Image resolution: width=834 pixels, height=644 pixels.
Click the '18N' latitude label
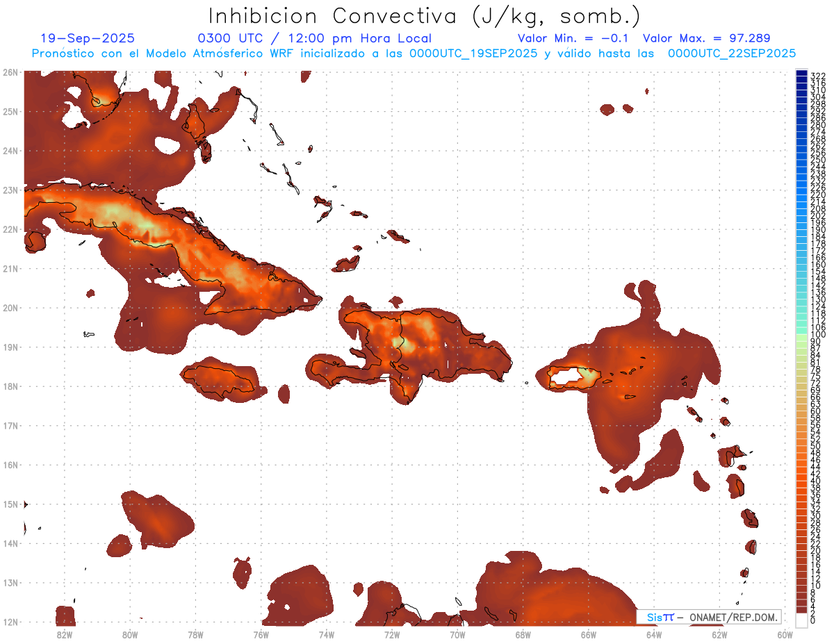pyautogui.click(x=10, y=386)
